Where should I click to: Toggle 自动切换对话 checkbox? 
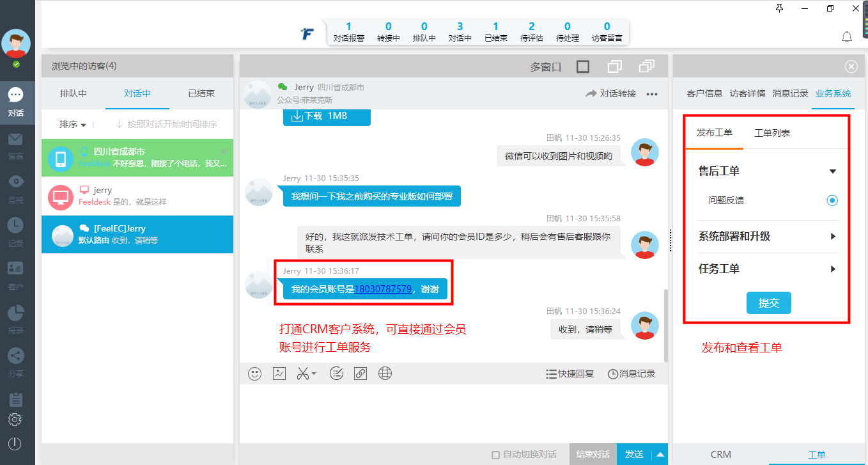495,455
